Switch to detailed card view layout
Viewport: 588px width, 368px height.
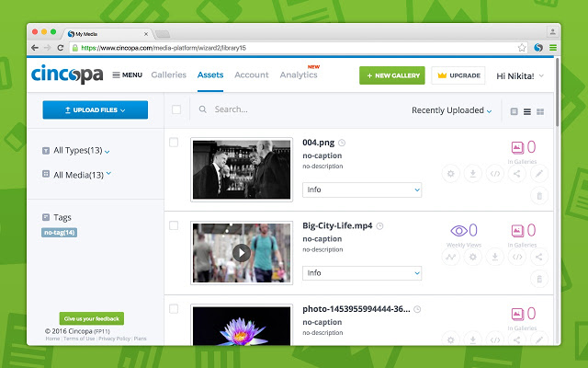514,111
